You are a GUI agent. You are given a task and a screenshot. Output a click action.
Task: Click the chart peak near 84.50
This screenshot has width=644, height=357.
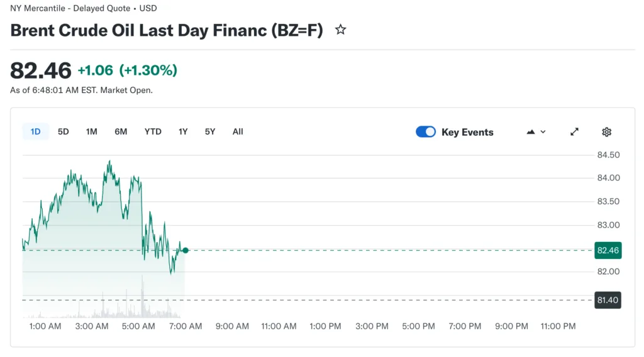(109, 162)
